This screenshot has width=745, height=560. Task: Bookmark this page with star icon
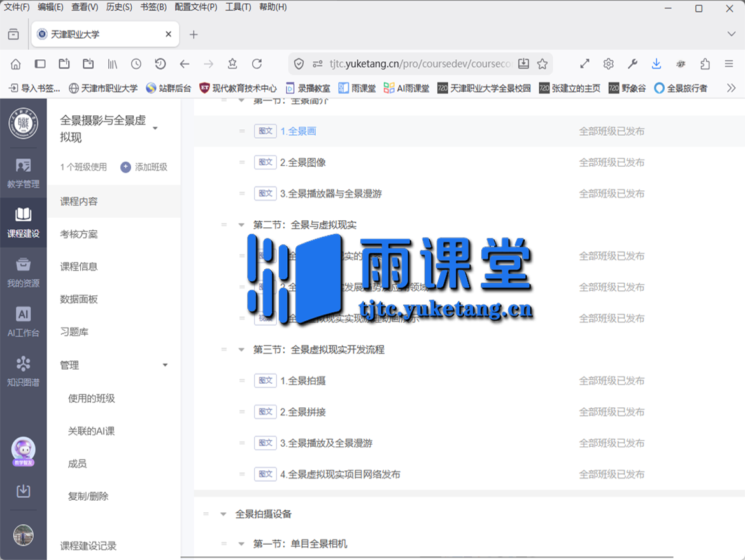coord(542,64)
